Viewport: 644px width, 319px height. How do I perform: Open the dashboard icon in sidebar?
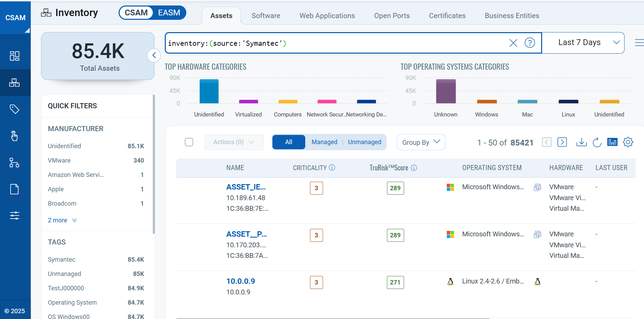14,56
